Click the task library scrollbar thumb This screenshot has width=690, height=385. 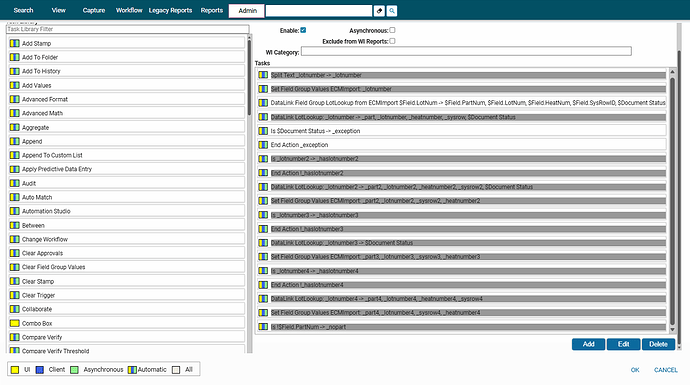249,77
